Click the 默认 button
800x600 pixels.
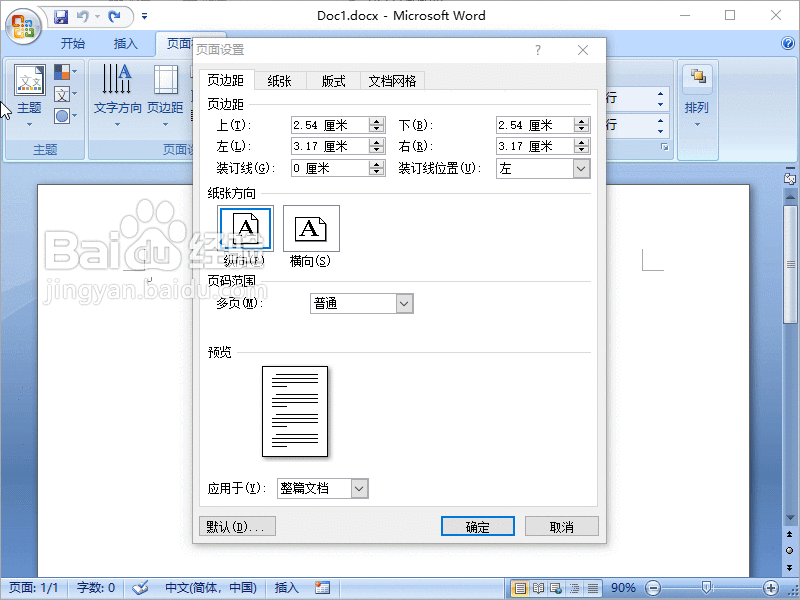point(237,525)
